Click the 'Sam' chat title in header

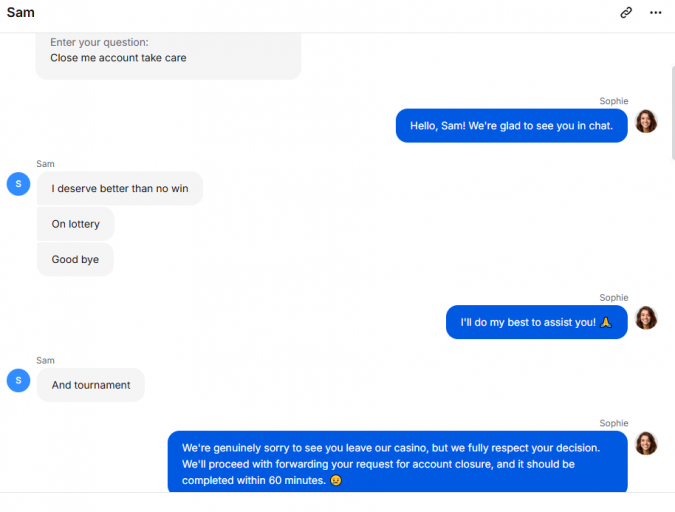pos(21,12)
